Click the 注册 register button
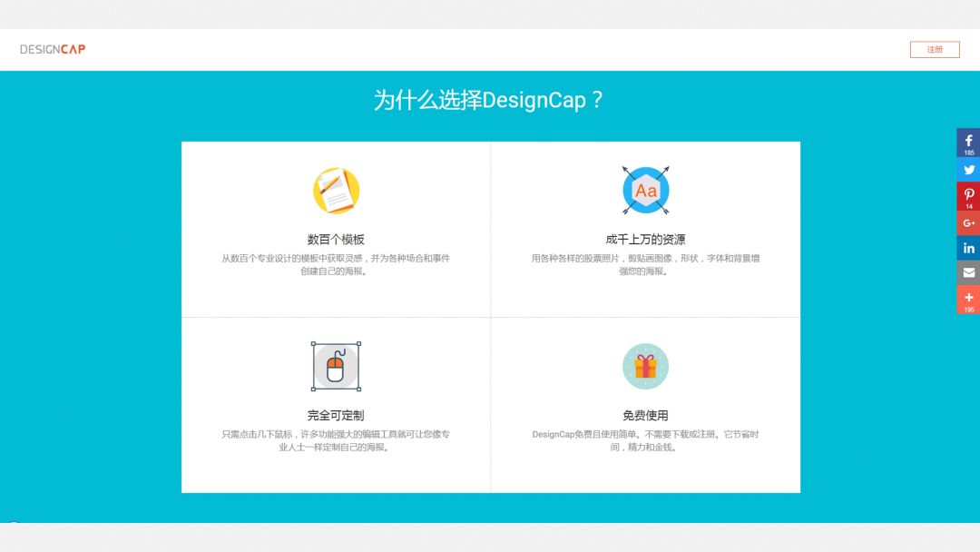Screen dimensions: 980x552 tap(935, 49)
